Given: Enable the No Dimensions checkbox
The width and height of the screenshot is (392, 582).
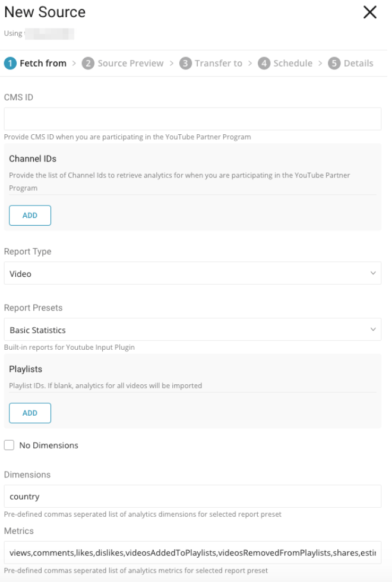Looking at the screenshot, I should [x=9, y=445].
